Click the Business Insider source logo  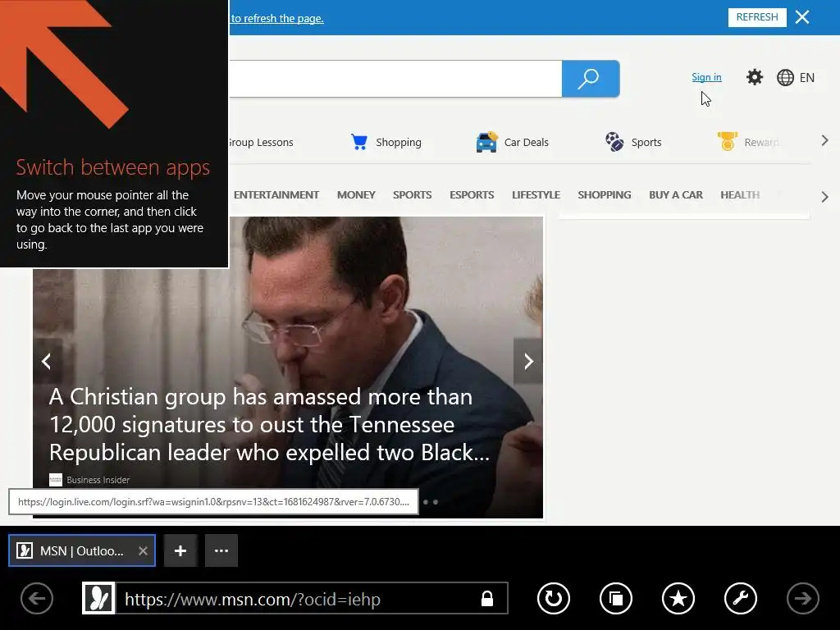pyautogui.click(x=56, y=480)
